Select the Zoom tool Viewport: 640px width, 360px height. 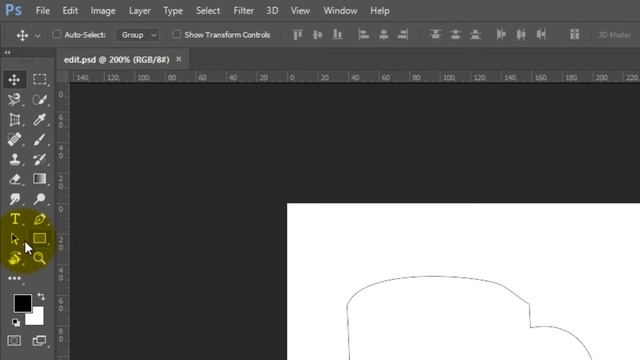coord(40,258)
